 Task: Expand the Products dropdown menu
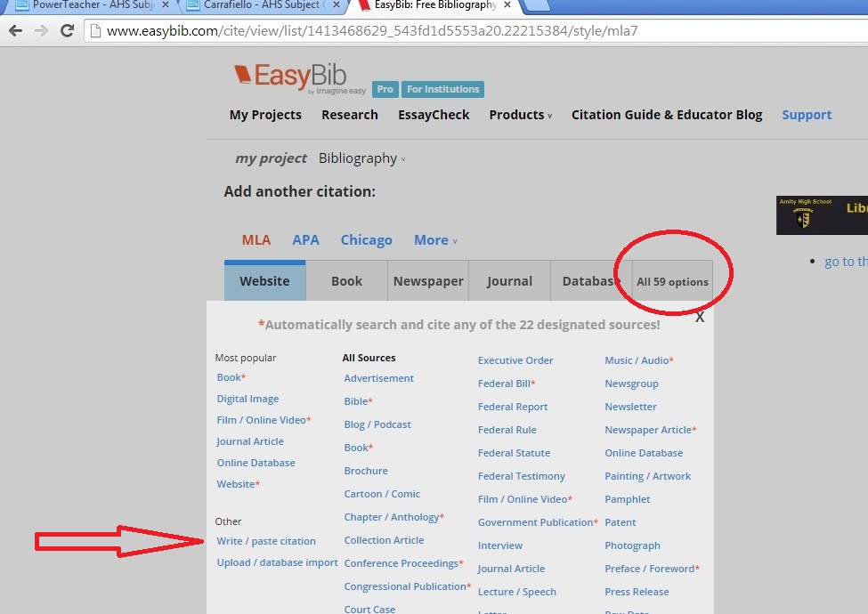[x=521, y=115]
